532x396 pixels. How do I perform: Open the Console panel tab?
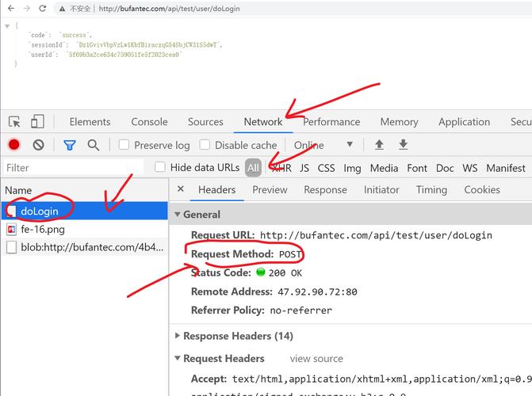coord(149,122)
